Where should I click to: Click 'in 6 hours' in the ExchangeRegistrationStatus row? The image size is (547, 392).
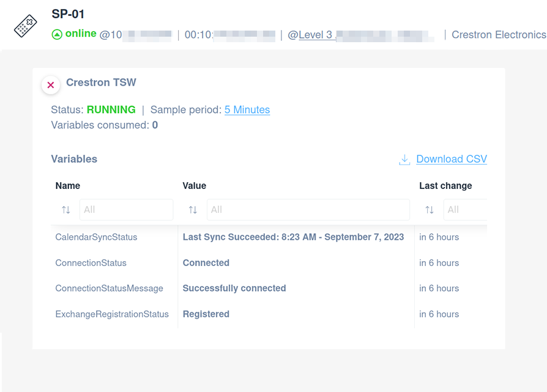point(439,314)
